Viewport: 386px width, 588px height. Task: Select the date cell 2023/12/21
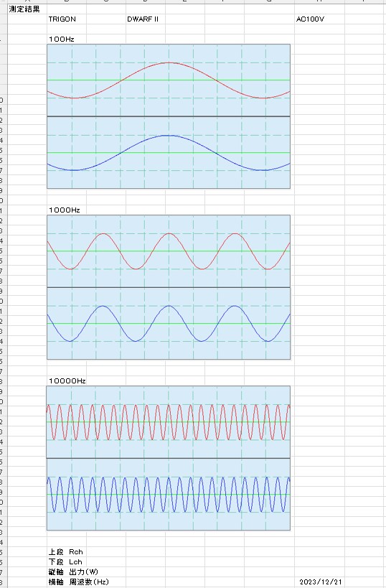(x=321, y=582)
